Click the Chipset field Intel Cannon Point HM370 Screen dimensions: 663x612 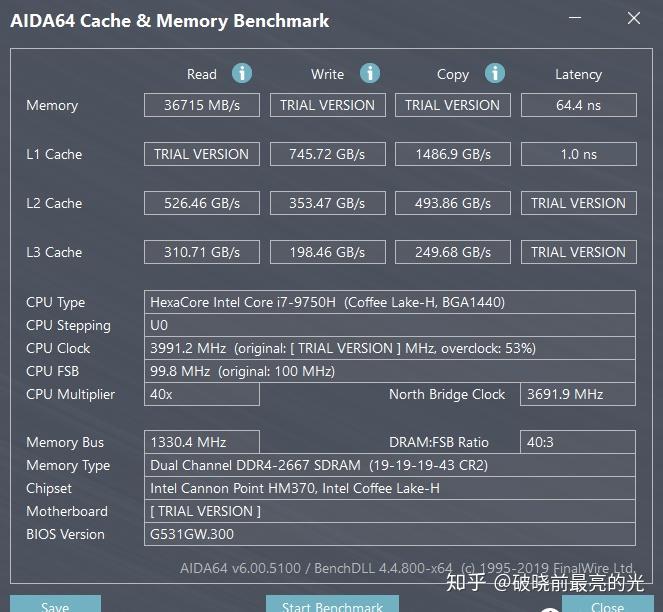[390, 488]
